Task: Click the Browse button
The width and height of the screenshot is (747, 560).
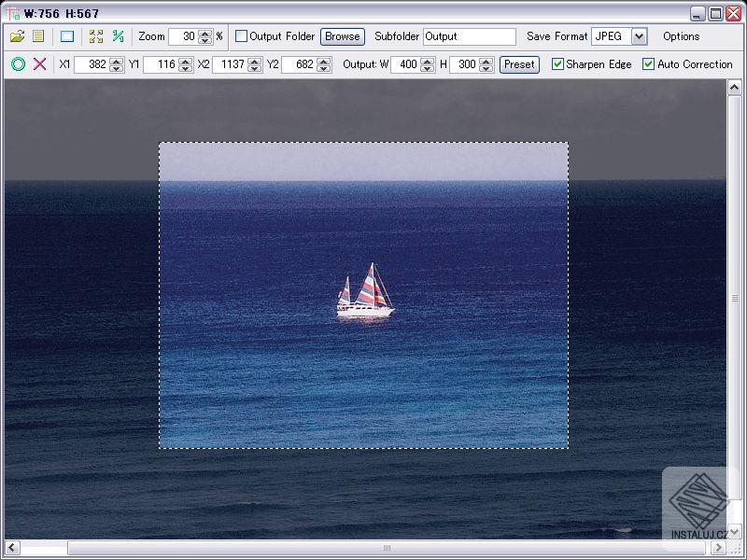Action: [x=343, y=36]
